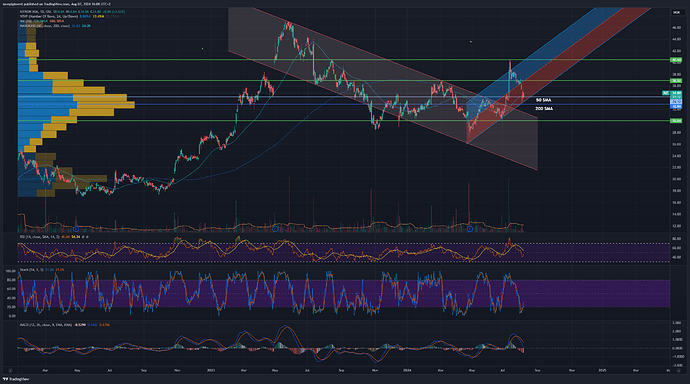Select the 50 SMA text label
Screen dimensions: 690x384
pyautogui.click(x=543, y=100)
